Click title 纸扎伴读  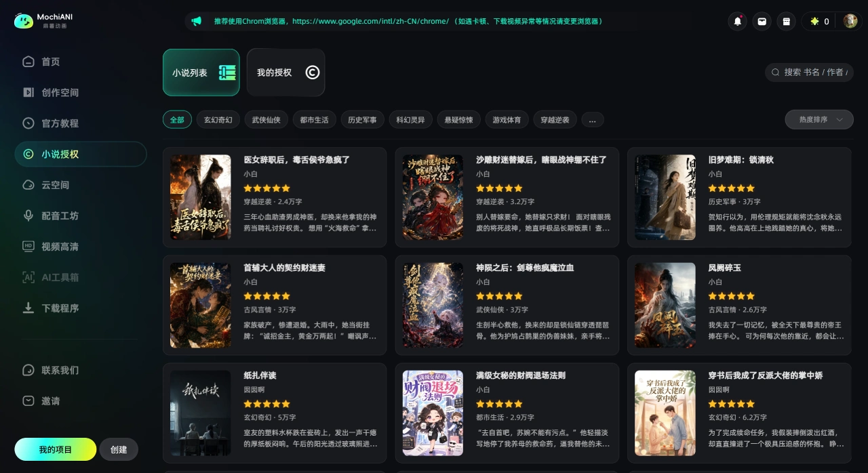coord(260,375)
